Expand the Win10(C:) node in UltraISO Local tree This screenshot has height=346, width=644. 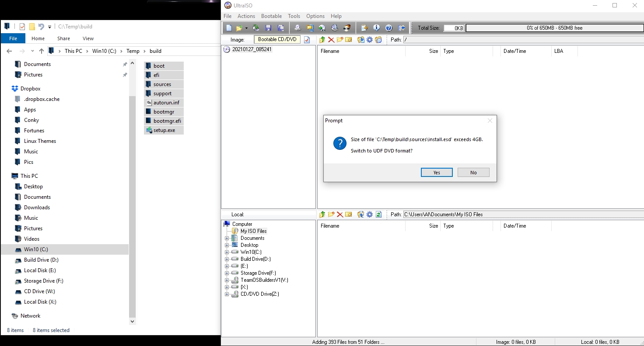[x=227, y=252]
